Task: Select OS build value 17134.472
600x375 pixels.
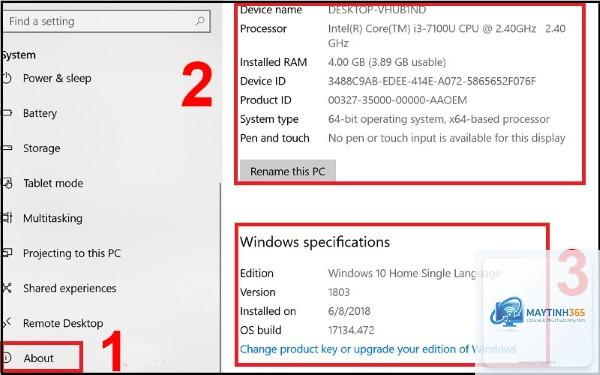Action: [351, 330]
